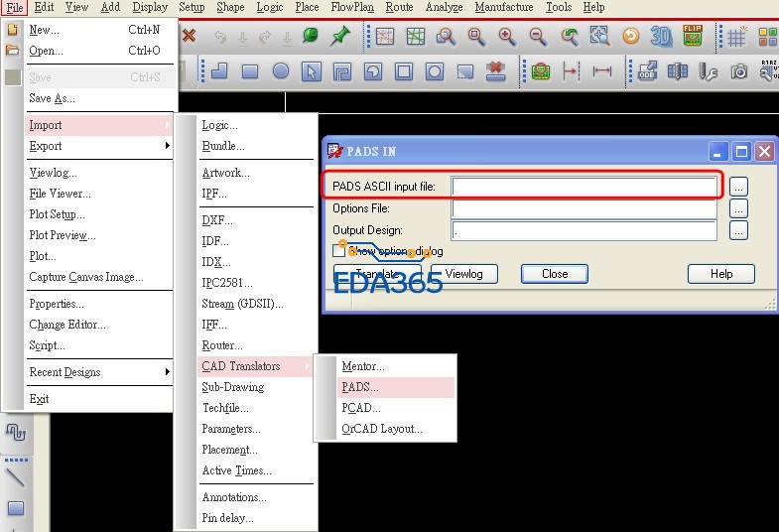Click IPC2581… import option
Image resolution: width=779 pixels, height=532 pixels.
(227, 283)
